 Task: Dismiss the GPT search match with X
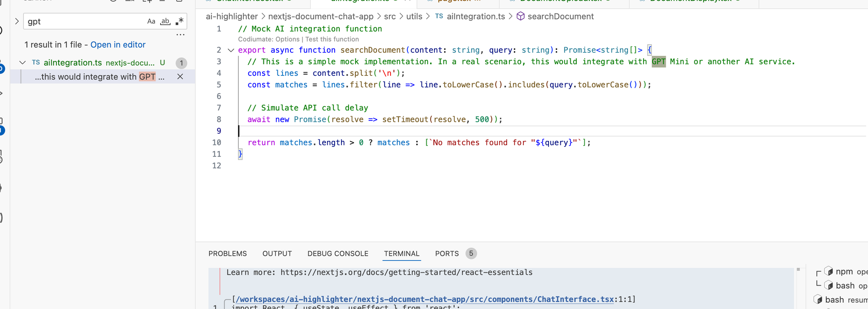coord(180,77)
